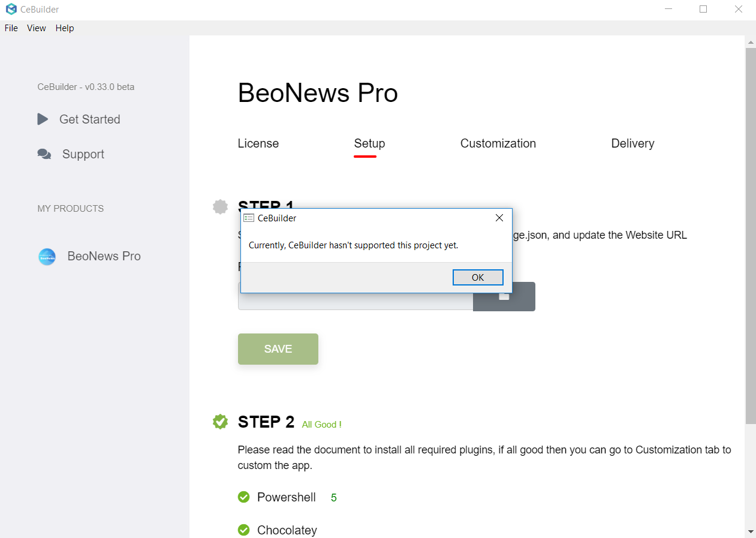The height and width of the screenshot is (538, 756).
Task: Click the Support chat bubbles icon
Action: (44, 154)
